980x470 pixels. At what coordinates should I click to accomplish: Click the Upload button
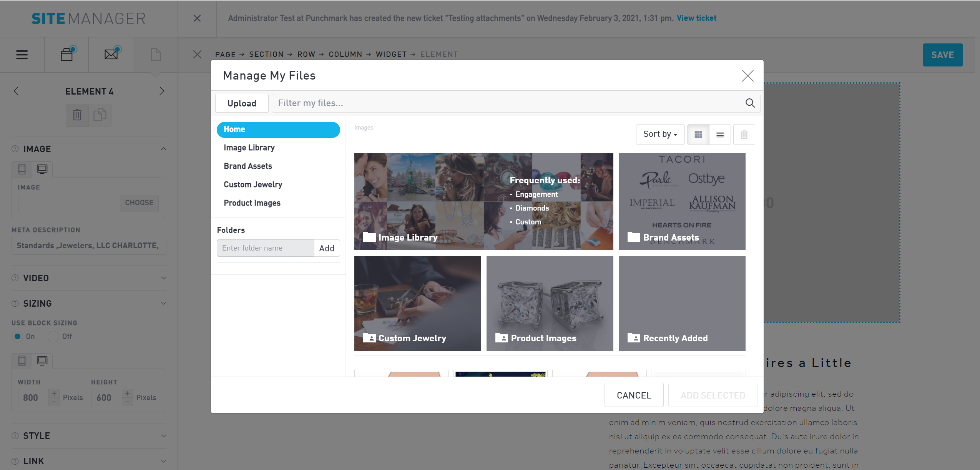[x=242, y=103]
